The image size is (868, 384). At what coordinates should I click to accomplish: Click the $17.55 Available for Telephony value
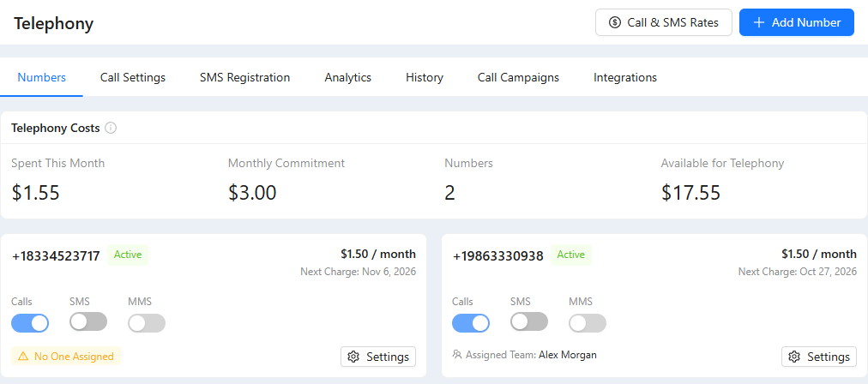click(x=690, y=193)
